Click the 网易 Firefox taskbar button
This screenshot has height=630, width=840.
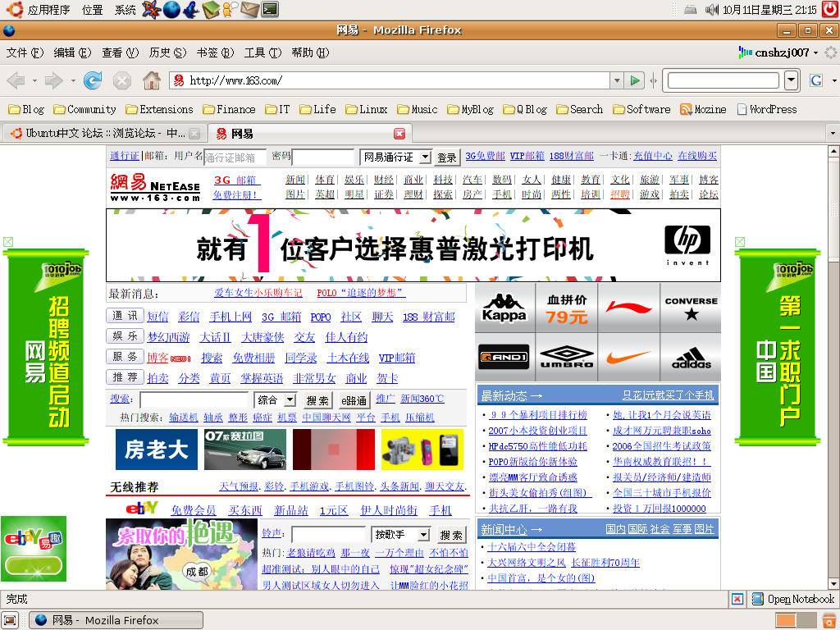[x=116, y=620]
